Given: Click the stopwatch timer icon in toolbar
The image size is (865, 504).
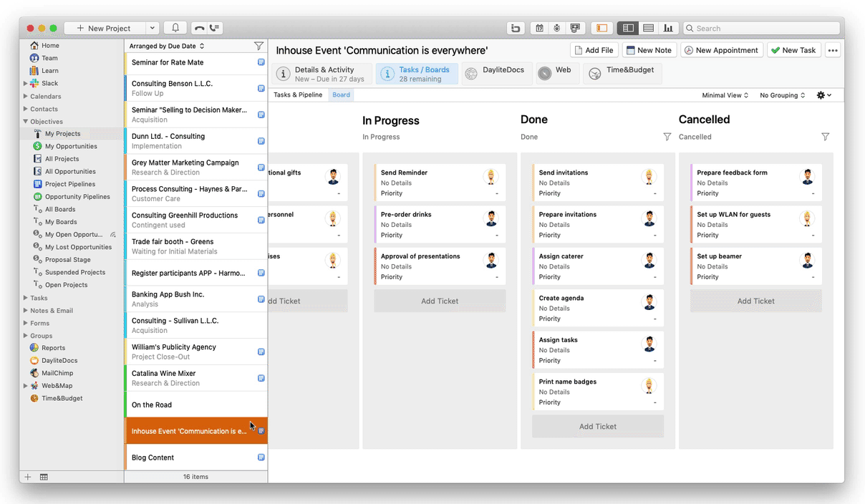Looking at the screenshot, I should coord(557,28).
